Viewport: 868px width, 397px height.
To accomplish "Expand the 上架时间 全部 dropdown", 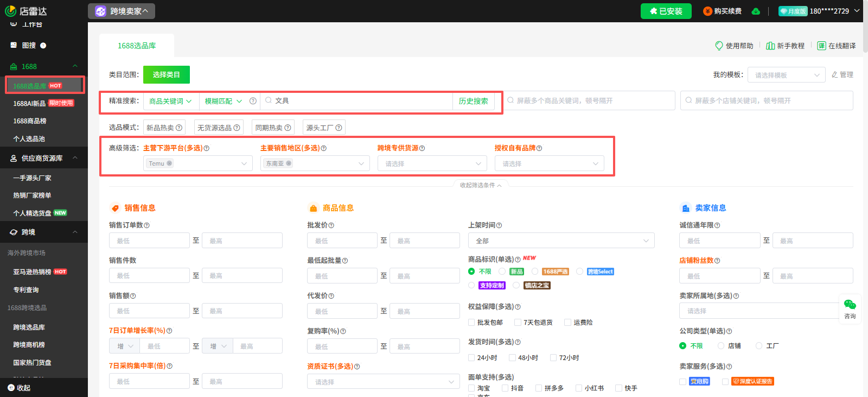I will point(561,241).
